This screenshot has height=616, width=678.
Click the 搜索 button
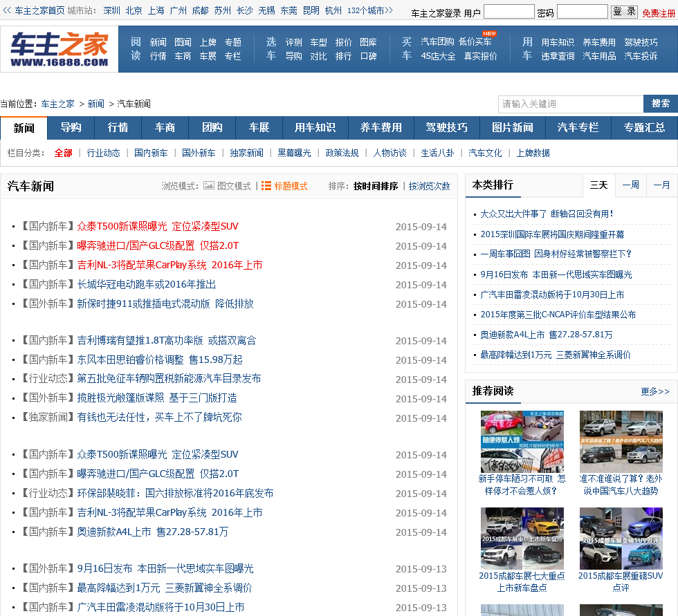click(660, 104)
